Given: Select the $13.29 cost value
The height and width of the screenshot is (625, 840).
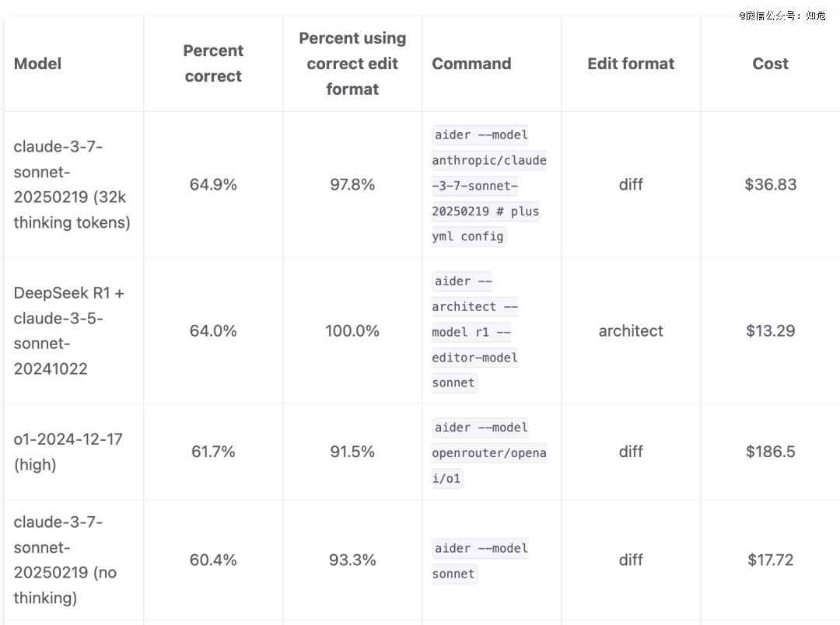Looking at the screenshot, I should pos(770,330).
